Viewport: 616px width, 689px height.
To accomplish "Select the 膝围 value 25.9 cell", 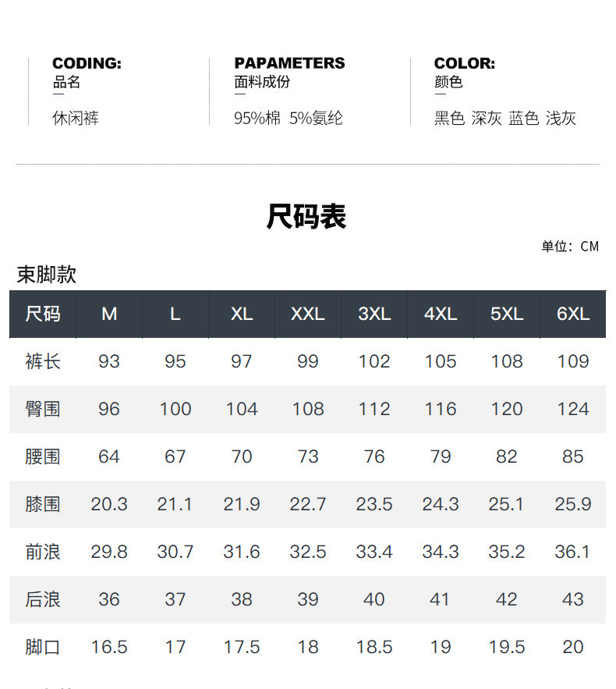I will click(573, 504).
